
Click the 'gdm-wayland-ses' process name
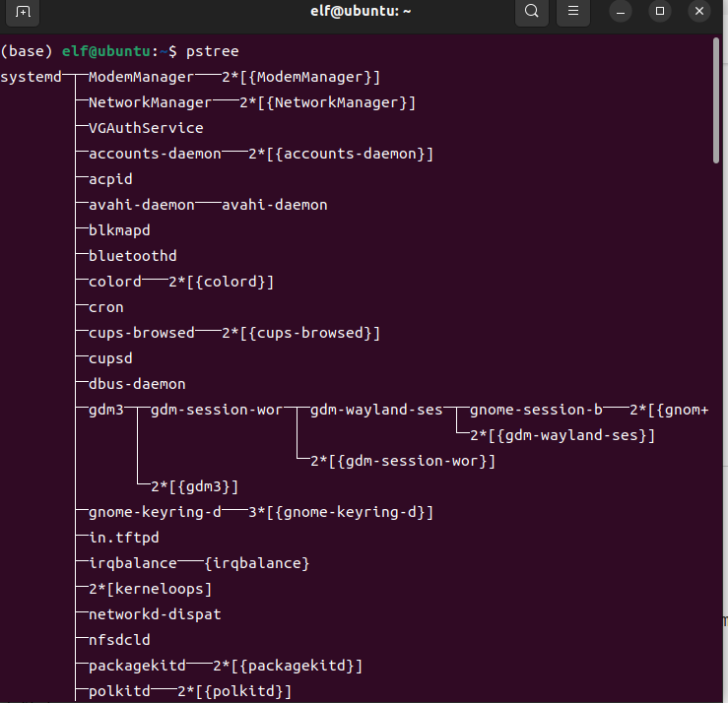(x=376, y=410)
